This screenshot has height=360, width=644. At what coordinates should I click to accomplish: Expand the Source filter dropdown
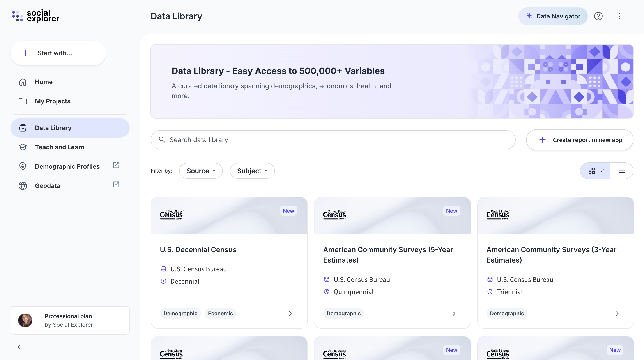[x=201, y=171]
